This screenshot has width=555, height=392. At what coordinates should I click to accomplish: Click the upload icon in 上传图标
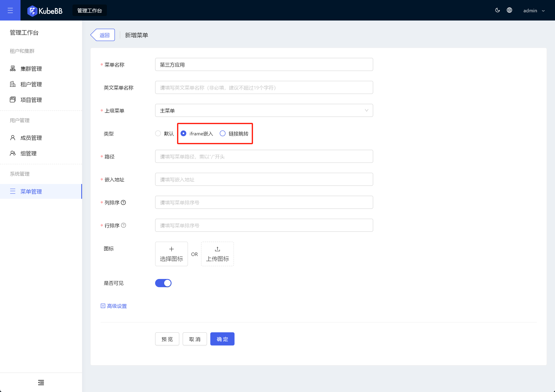click(217, 249)
